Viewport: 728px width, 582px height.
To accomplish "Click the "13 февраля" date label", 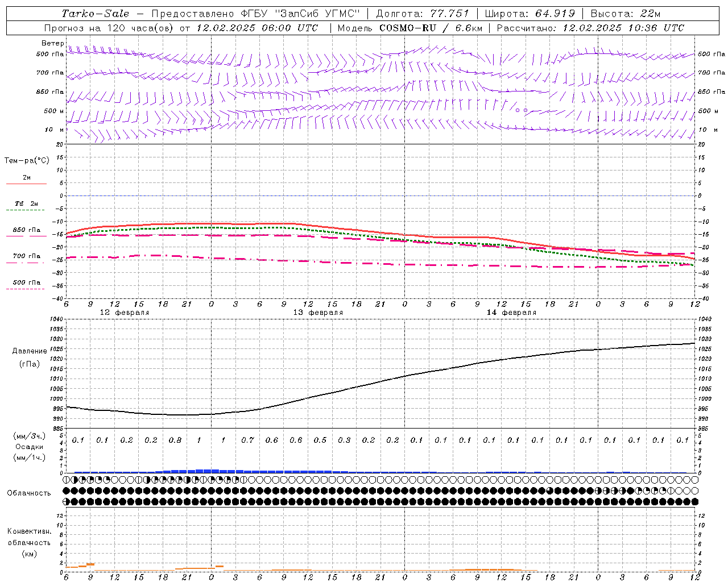I will pos(318,313).
